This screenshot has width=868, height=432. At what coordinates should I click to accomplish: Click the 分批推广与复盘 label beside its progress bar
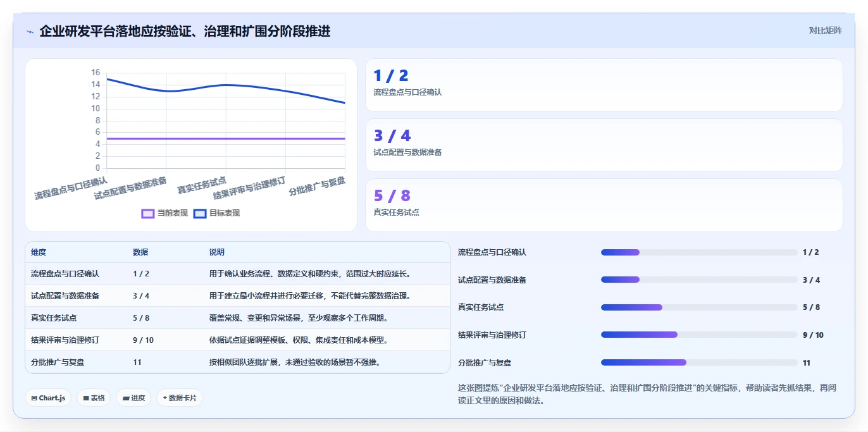485,362
